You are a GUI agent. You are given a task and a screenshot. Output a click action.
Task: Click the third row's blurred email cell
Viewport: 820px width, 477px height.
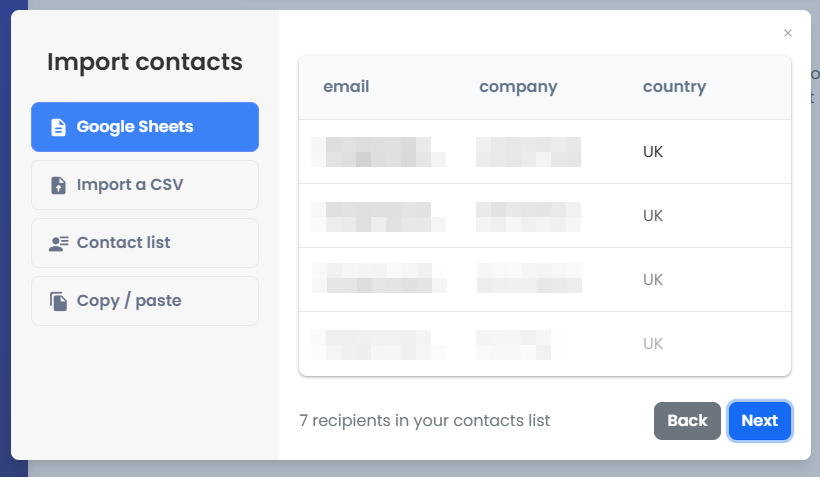(x=378, y=279)
